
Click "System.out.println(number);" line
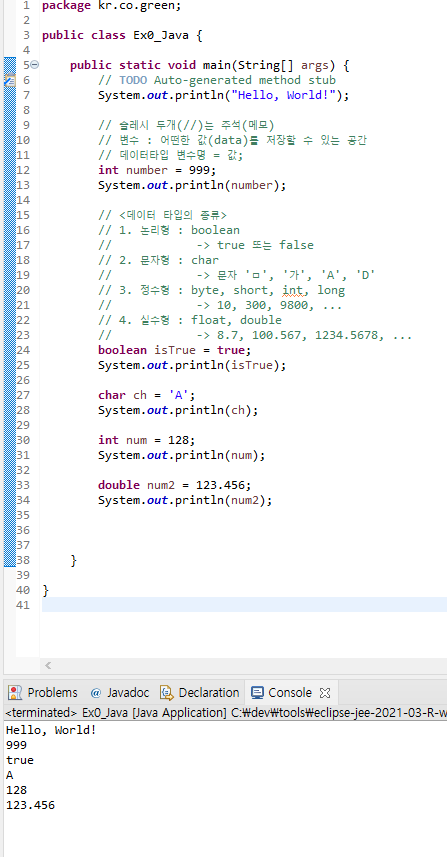click(x=192, y=185)
